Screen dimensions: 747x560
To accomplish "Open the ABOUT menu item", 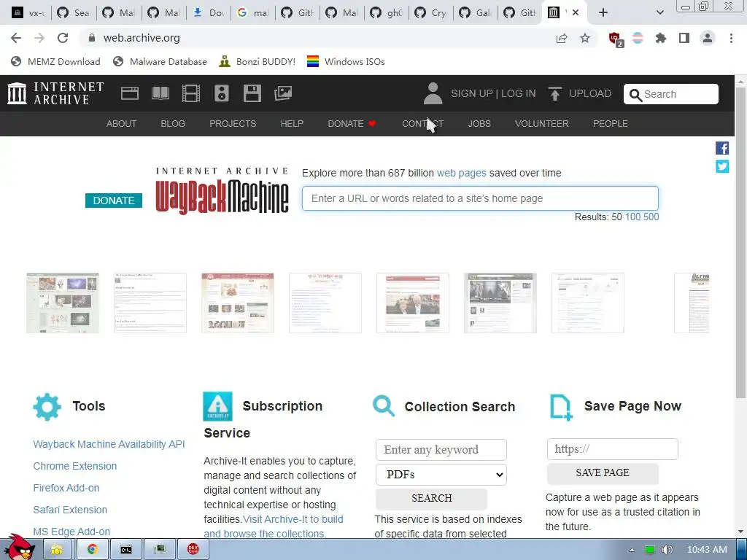I will 122,124.
